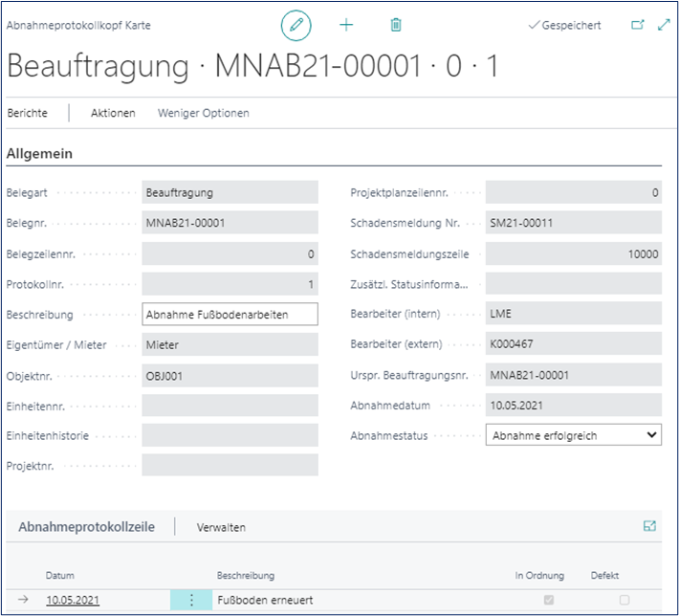
Task: Click the pencil edit icon
Action: (296, 26)
